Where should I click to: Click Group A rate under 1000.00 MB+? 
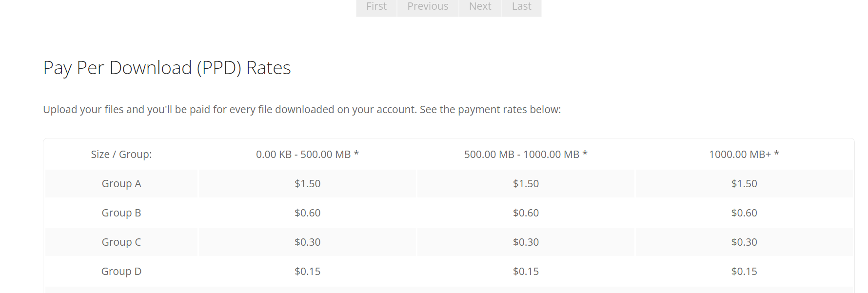(x=744, y=184)
